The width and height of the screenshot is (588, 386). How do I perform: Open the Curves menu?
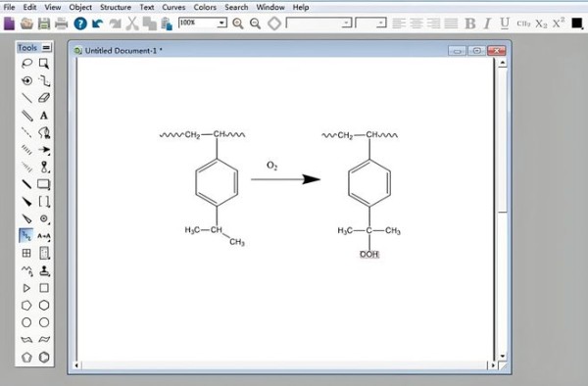[x=173, y=7]
